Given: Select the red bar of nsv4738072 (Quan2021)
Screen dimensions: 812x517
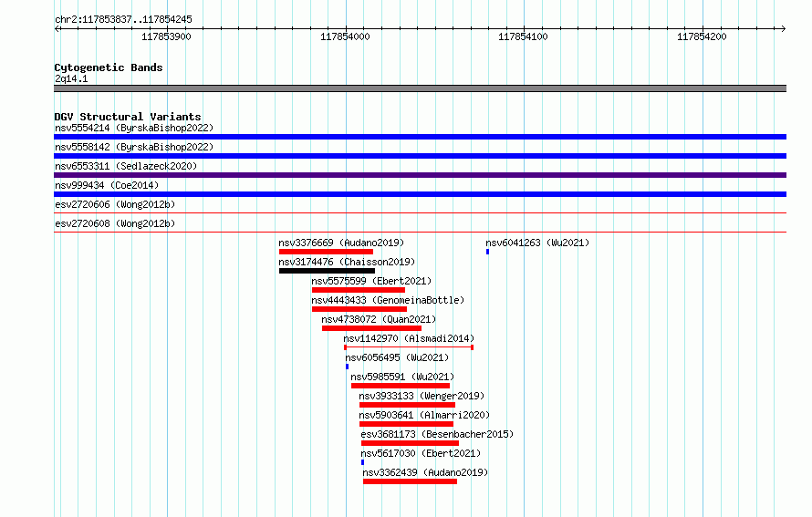Looking at the screenshot, I should [372, 328].
